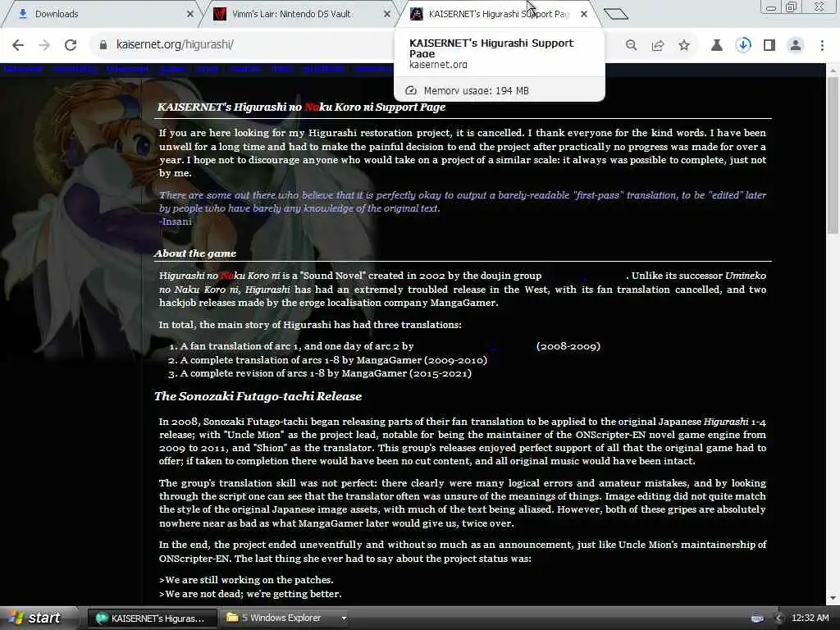Click the browser forward arrow

(x=44, y=45)
